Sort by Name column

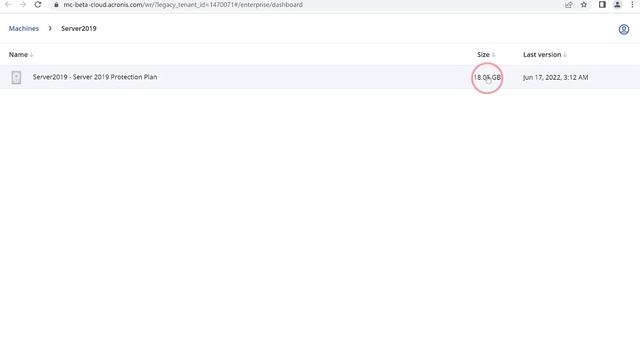tap(21, 55)
